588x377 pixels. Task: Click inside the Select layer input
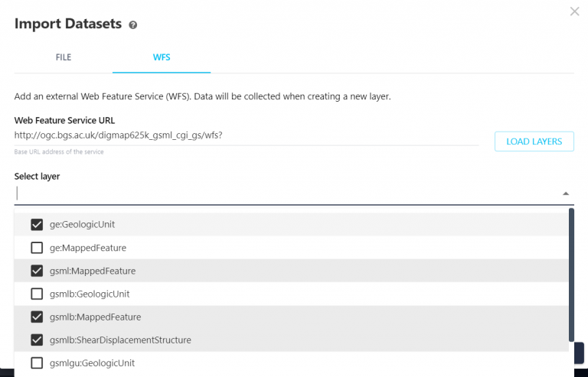[283, 193]
